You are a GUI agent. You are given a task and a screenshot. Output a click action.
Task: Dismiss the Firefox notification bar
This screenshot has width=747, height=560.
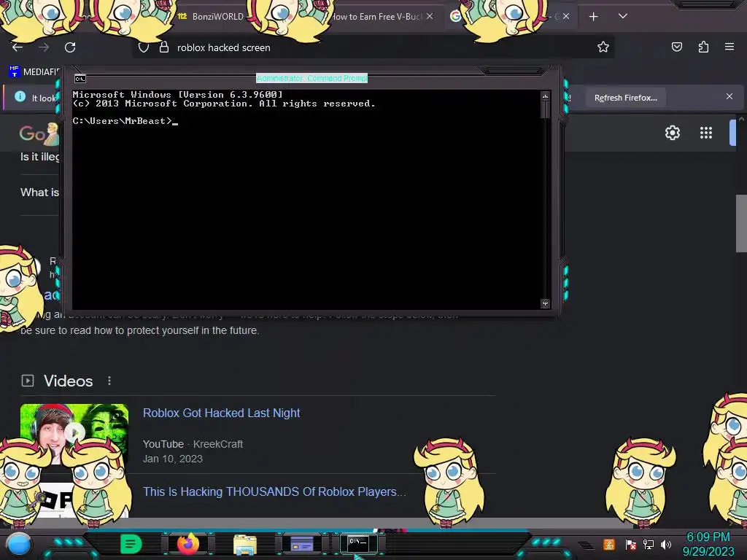point(729,97)
